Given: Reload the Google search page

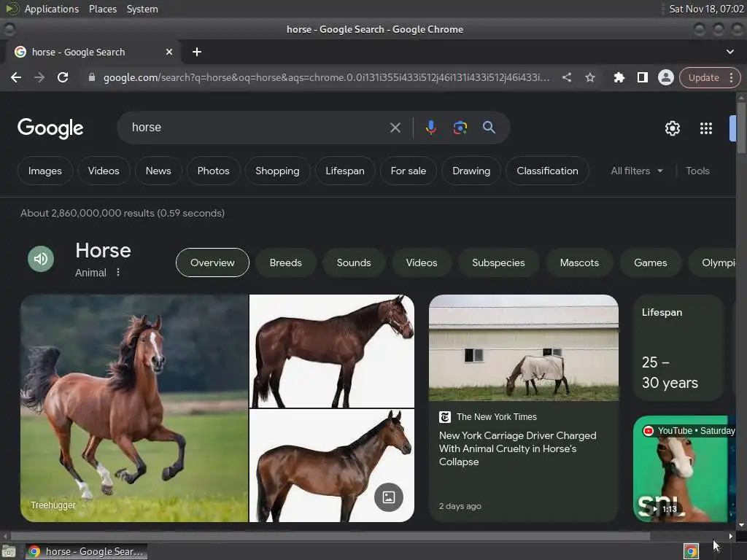Looking at the screenshot, I should tap(63, 77).
